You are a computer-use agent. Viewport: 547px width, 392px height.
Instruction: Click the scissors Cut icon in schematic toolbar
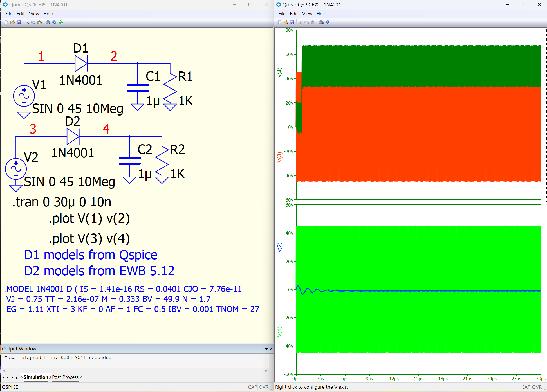click(x=27, y=22)
